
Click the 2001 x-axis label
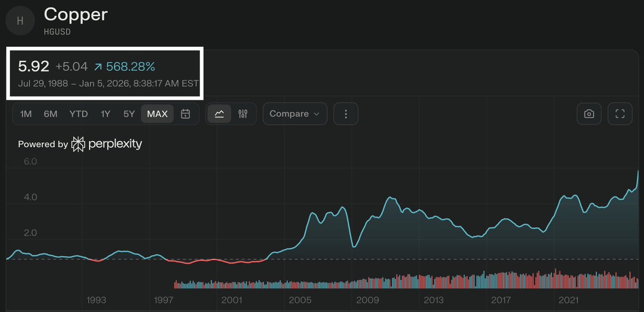coord(231,300)
